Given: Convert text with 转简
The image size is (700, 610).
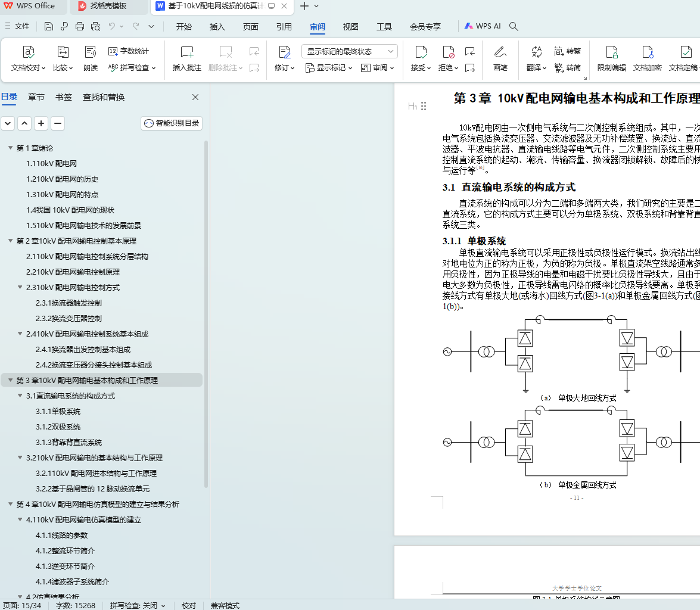Looking at the screenshot, I should click(x=567, y=68).
